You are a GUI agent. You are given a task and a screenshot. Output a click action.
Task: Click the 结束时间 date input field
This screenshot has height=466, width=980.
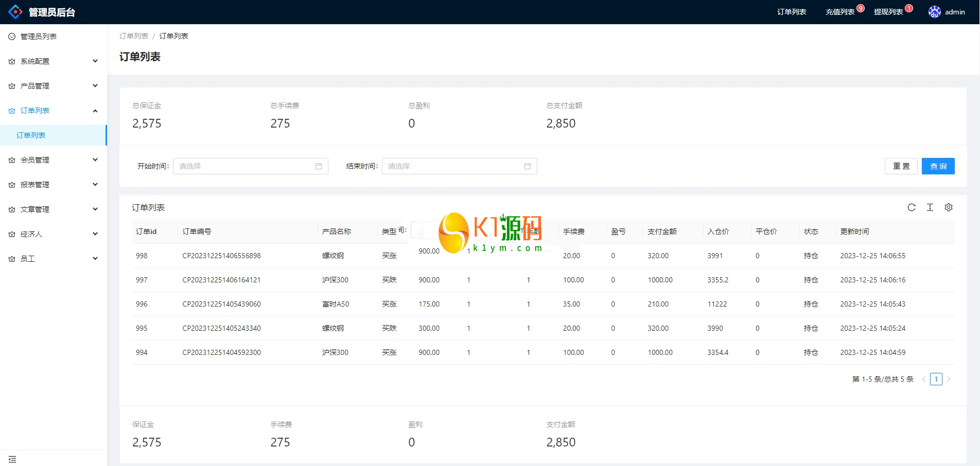click(453, 166)
